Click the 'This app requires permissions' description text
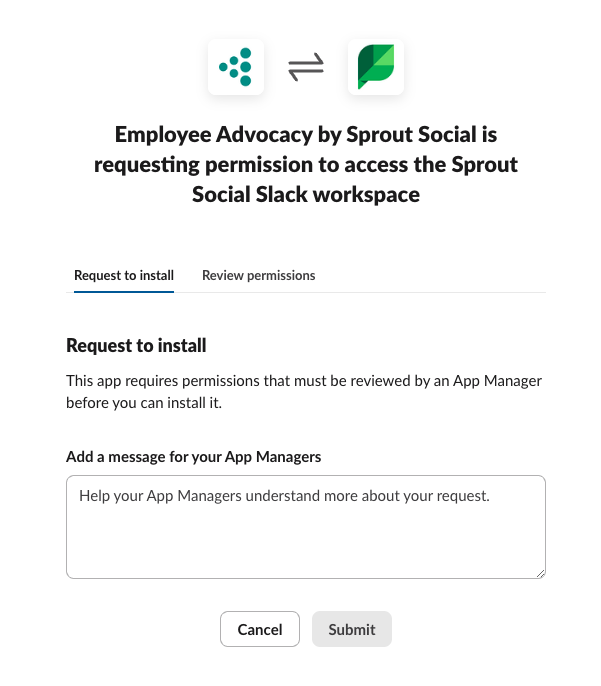This screenshot has width=601, height=686. click(304, 392)
